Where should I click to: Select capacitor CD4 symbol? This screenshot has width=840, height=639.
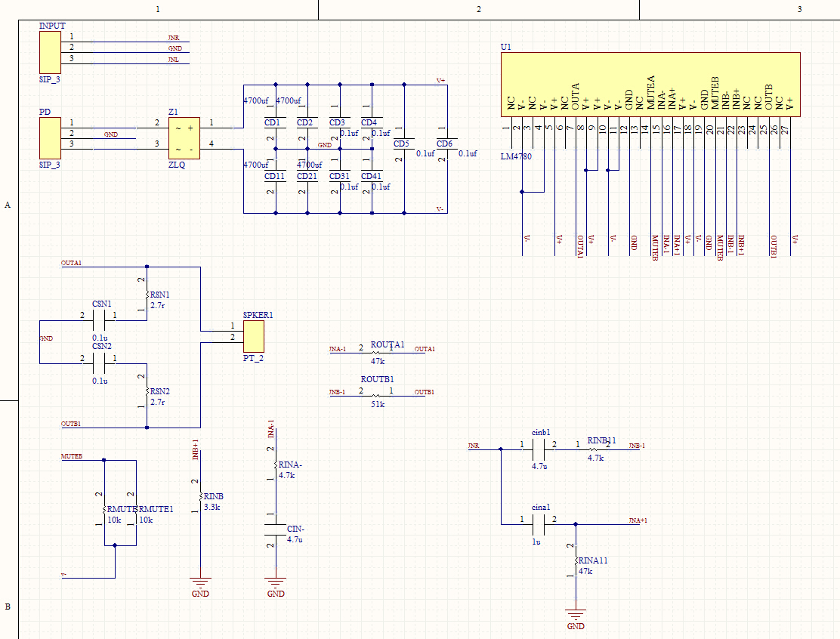pos(372,122)
